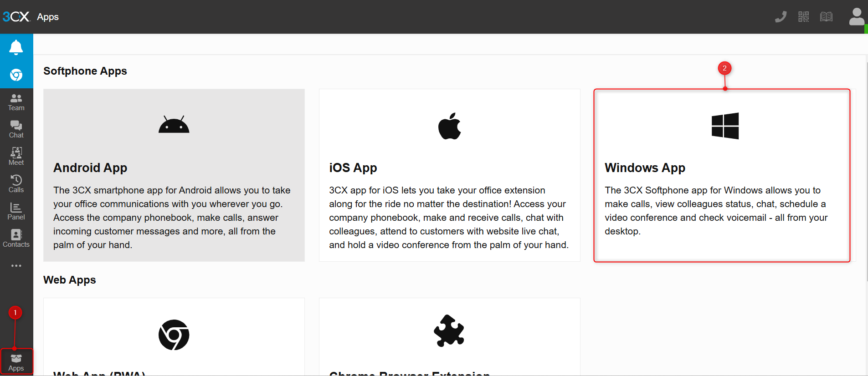Click the Web Apps heading
868x376 pixels.
[70, 280]
